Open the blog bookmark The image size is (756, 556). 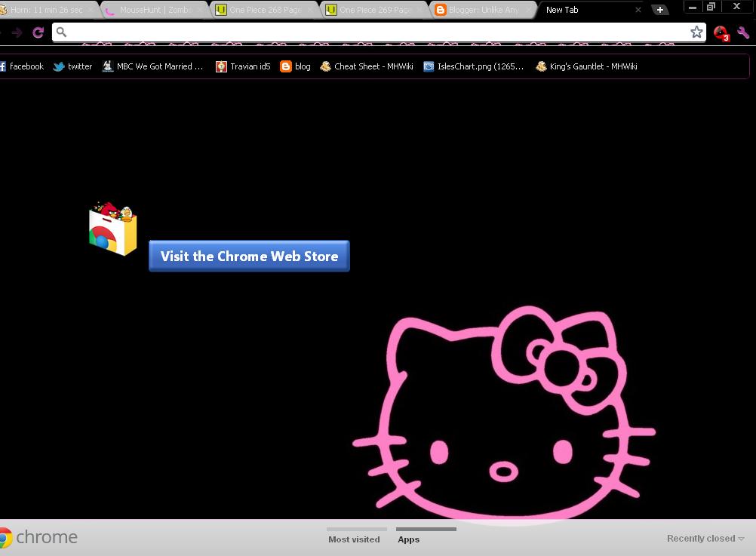pos(296,66)
